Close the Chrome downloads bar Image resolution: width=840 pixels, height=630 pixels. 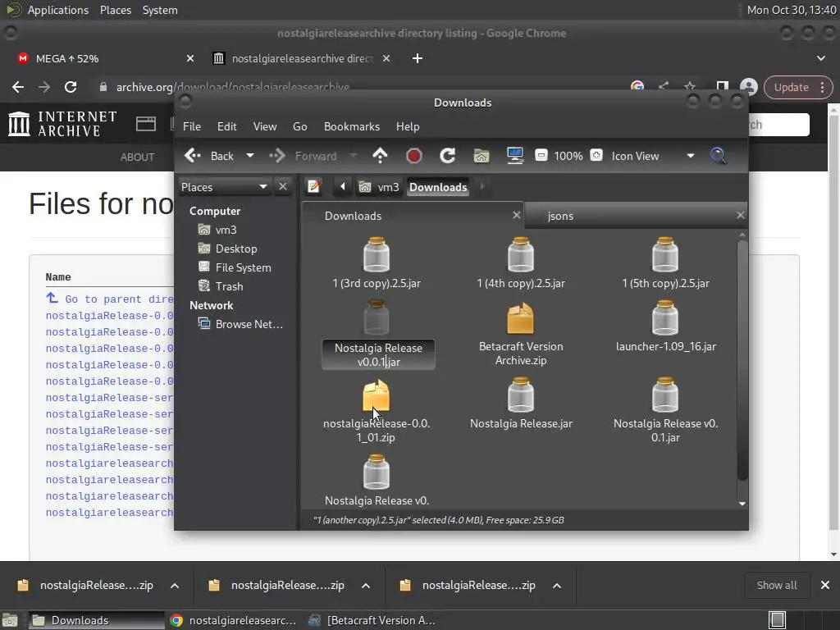[x=825, y=586]
